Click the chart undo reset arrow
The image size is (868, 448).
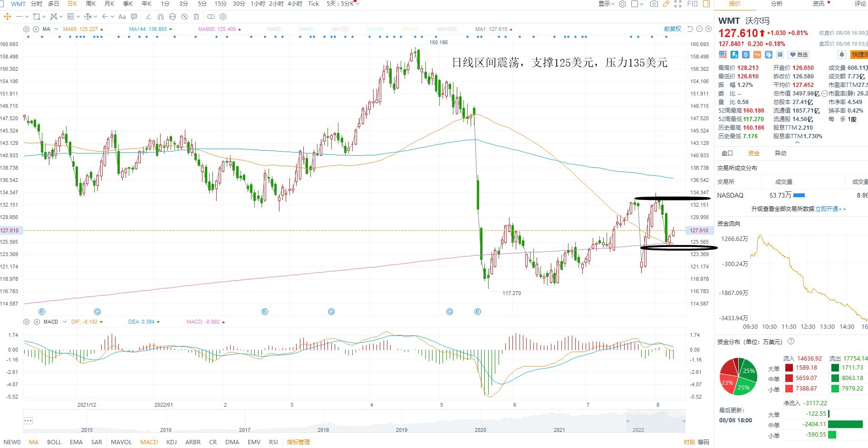click(690, 29)
